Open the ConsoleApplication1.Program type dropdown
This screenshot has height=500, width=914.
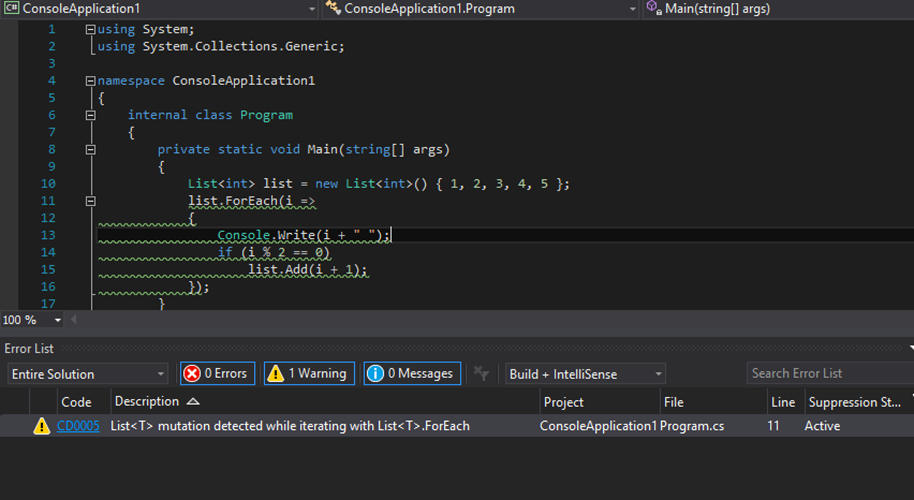[481, 9]
